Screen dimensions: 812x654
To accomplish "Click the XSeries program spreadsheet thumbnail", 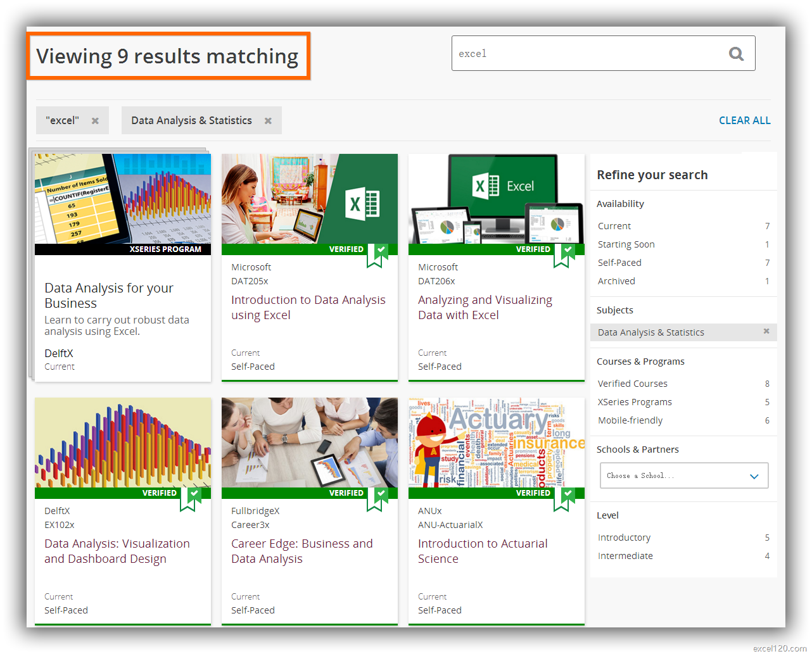I will pos(123,199).
